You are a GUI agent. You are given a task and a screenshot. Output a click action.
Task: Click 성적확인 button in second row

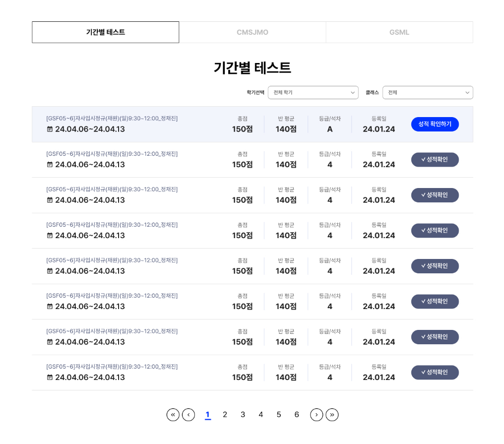[435, 159]
